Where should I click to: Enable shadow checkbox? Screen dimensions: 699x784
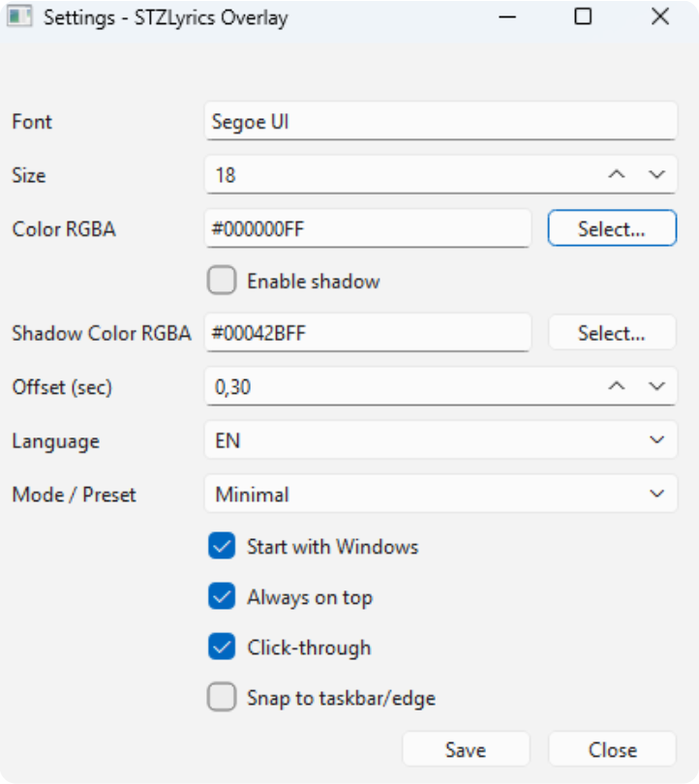coord(222,282)
